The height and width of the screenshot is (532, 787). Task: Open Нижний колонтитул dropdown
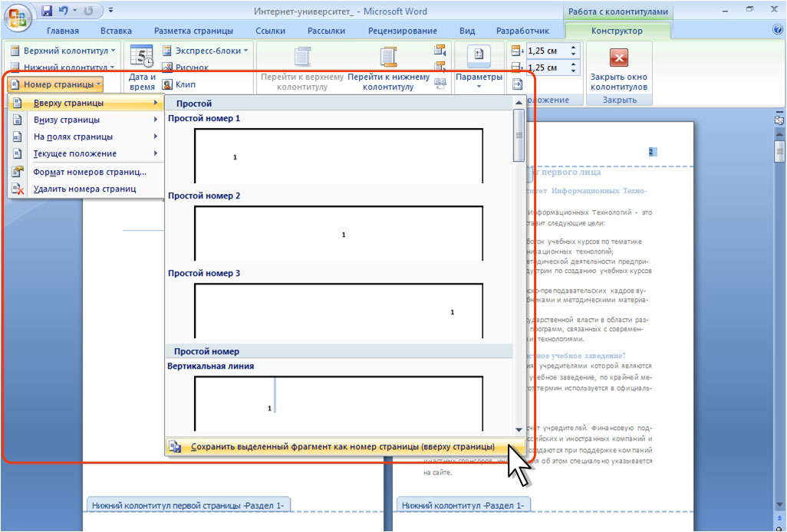(63, 67)
